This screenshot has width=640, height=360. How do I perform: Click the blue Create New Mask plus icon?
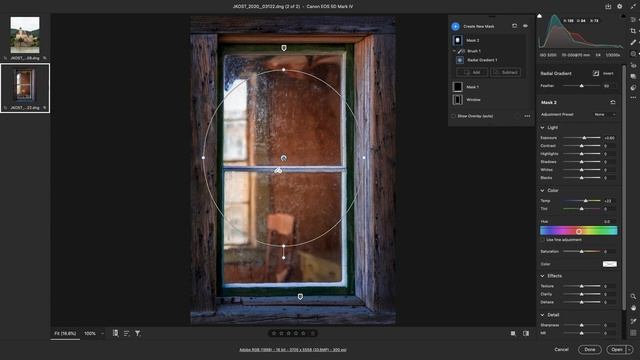[456, 27]
